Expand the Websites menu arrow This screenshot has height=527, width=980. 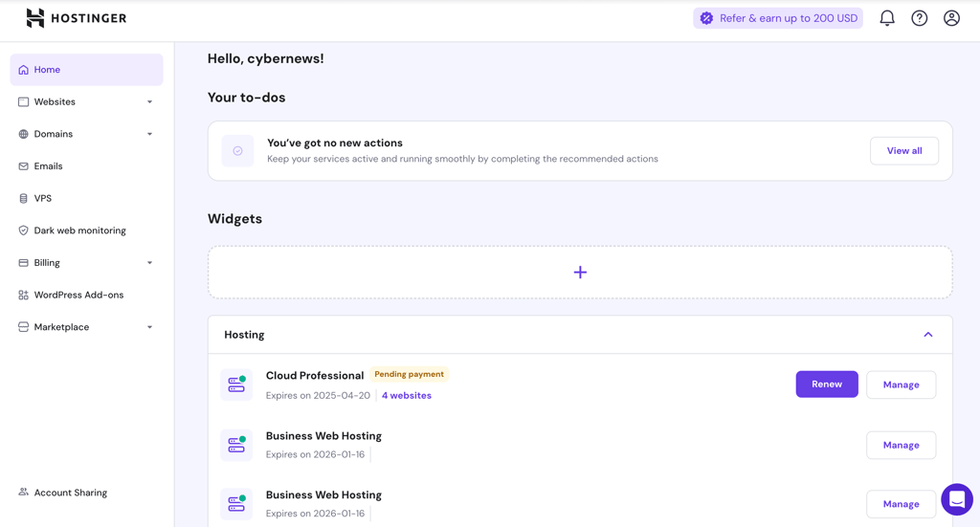click(149, 101)
